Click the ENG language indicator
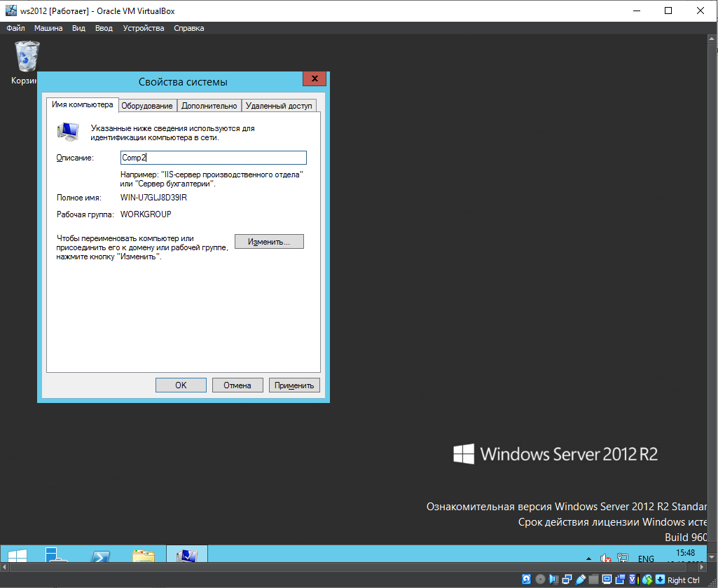718x588 pixels. tap(646, 558)
